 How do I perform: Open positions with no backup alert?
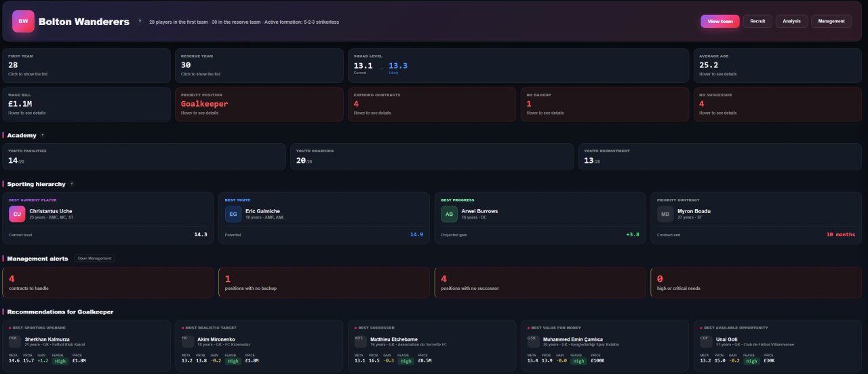[324, 282]
